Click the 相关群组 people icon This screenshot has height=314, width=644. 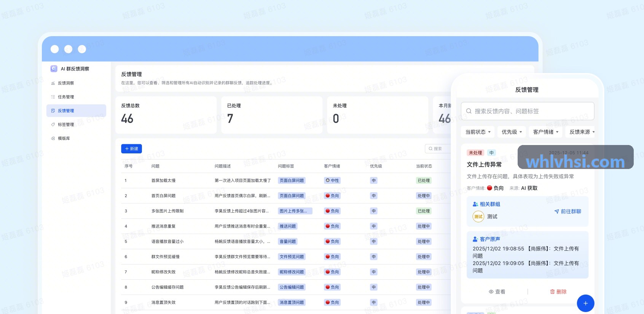point(475,204)
